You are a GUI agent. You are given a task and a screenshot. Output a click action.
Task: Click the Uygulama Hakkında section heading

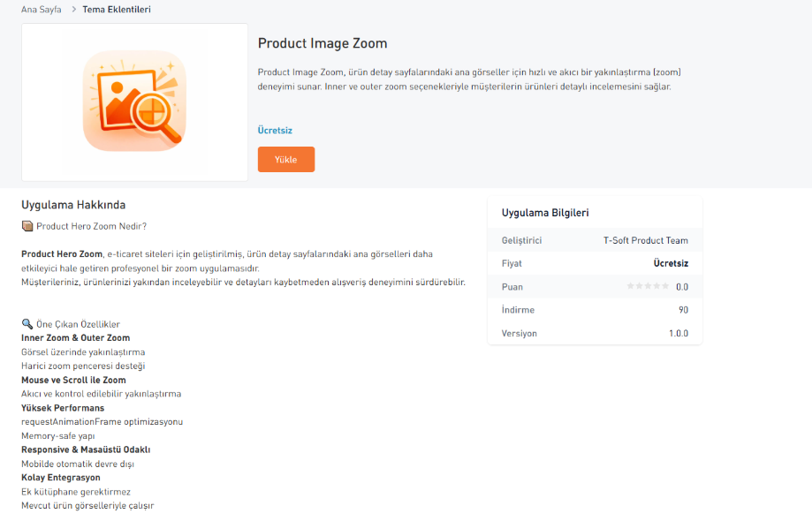point(73,204)
